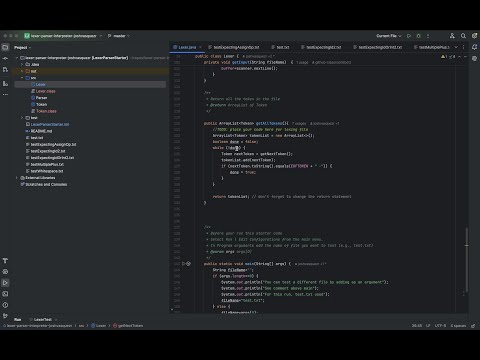Jump to previous highlighted problem arrow
480x360 pixels.
(460, 57)
